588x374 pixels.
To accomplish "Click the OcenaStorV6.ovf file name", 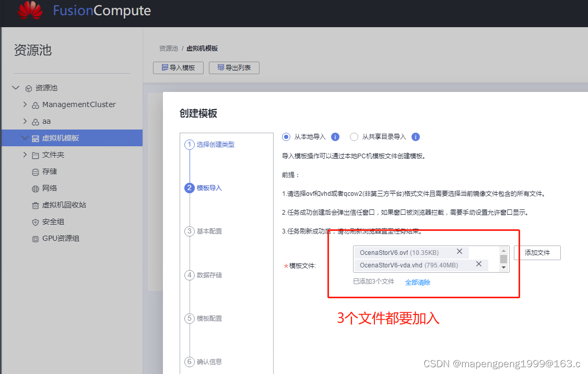I will tap(384, 252).
